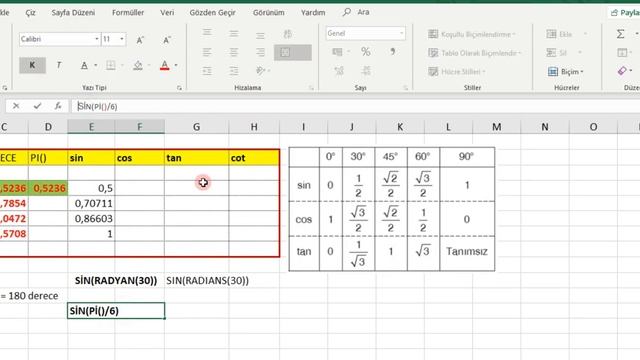The width and height of the screenshot is (640, 360).
Task: Open Sayfa Düzeni ribbon tab
Action: [x=73, y=13]
